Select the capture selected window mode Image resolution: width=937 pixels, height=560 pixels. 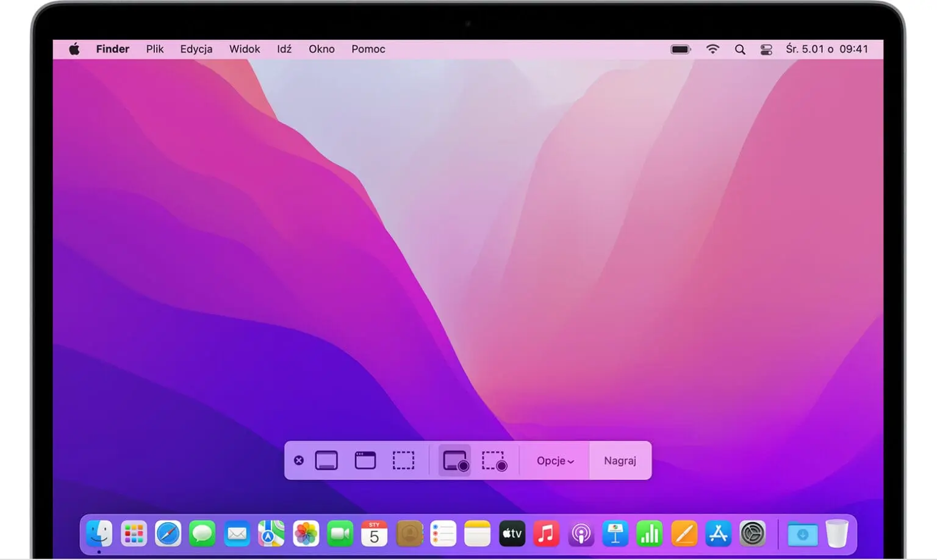point(365,461)
